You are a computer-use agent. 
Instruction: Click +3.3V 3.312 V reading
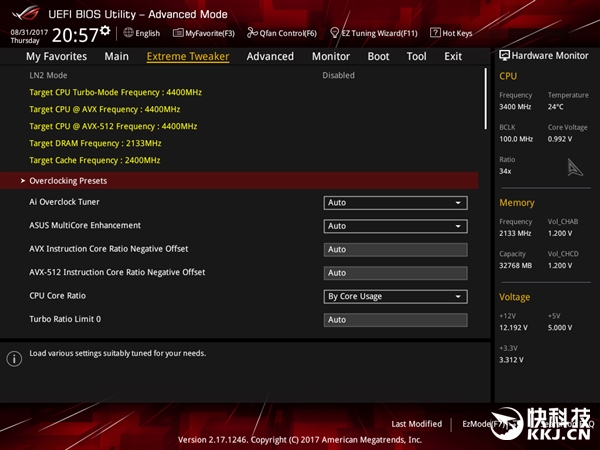(511, 360)
